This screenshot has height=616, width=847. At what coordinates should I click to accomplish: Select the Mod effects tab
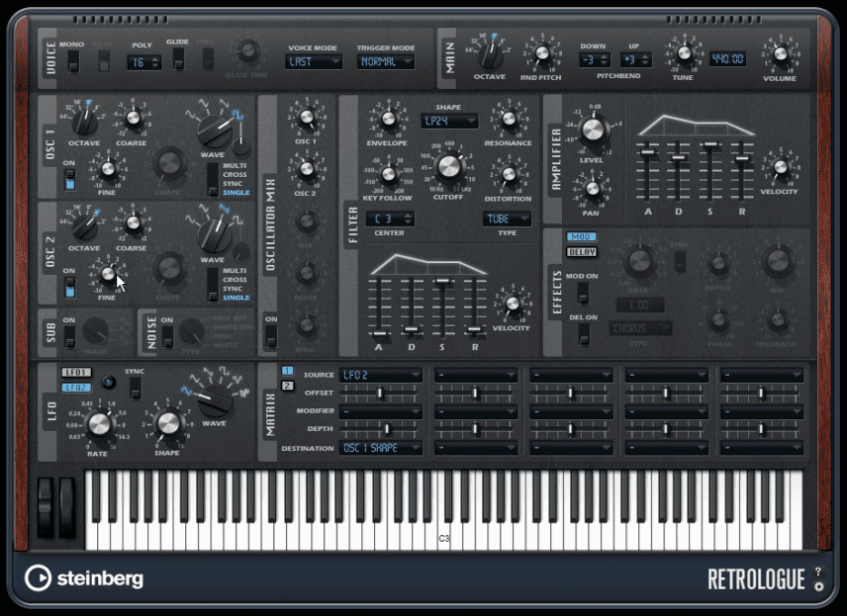click(x=581, y=237)
